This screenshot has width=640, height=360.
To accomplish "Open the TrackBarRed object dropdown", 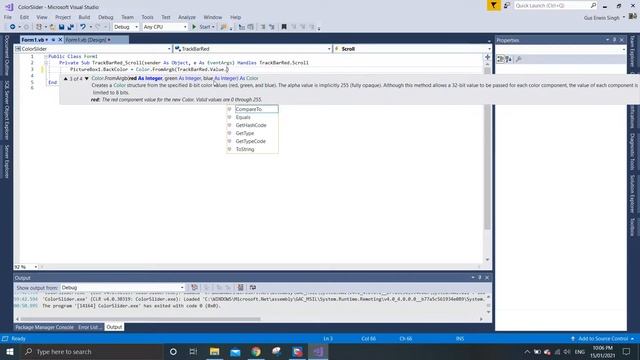I will pos(252,49).
